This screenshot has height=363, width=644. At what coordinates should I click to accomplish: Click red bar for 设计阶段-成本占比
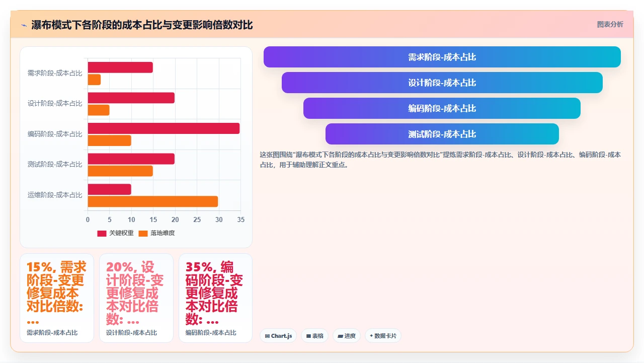click(131, 98)
